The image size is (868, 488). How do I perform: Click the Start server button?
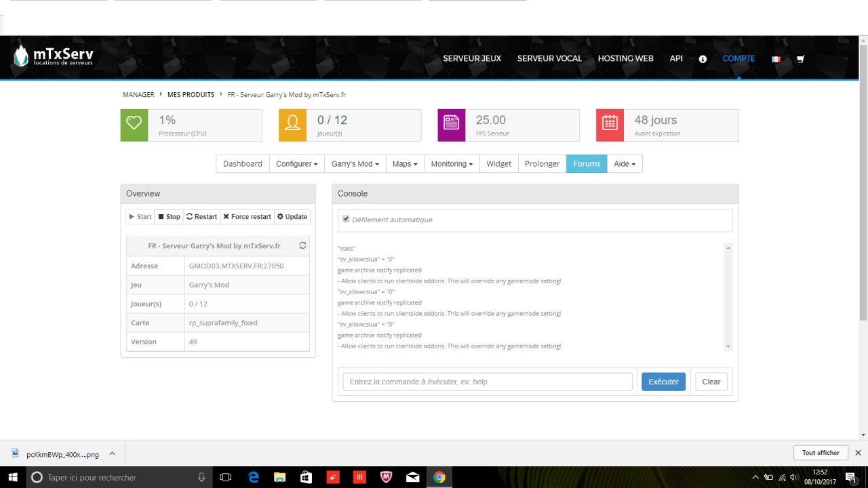coord(140,217)
